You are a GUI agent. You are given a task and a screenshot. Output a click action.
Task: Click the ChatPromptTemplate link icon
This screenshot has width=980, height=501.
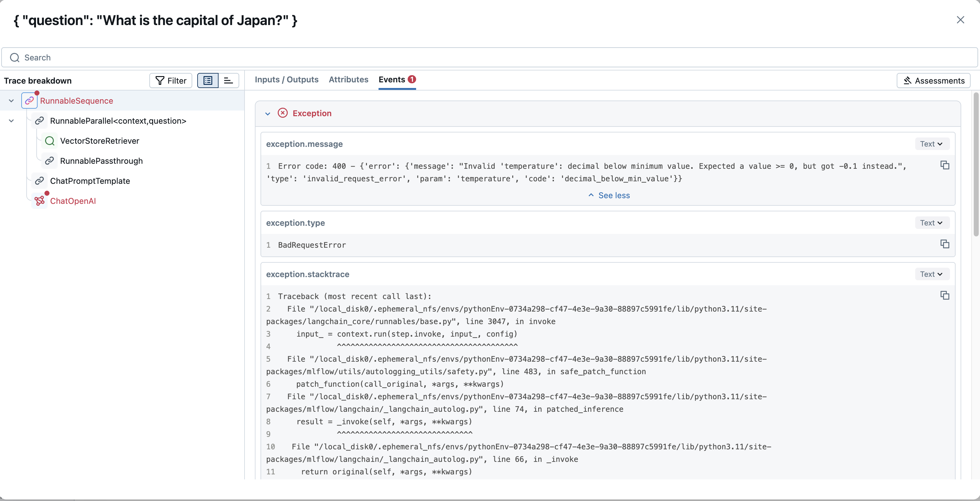[39, 181]
